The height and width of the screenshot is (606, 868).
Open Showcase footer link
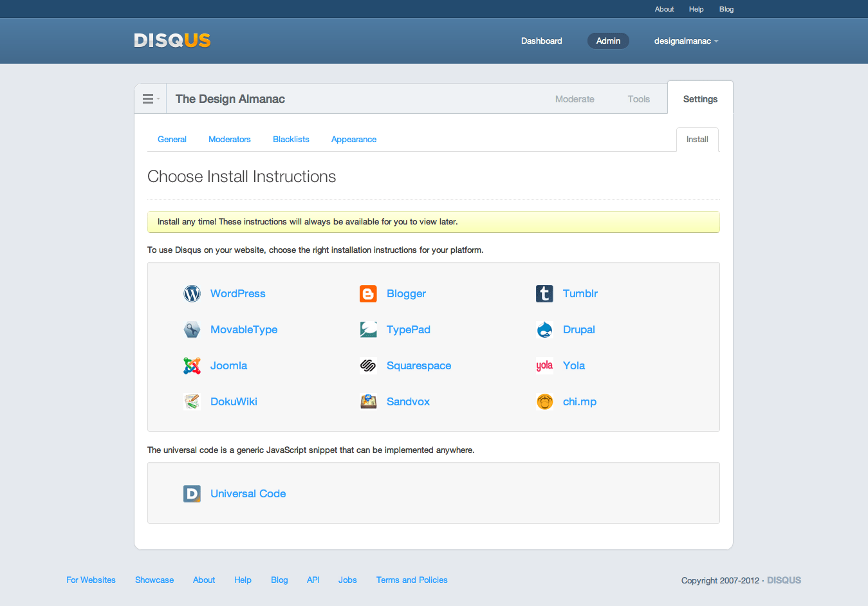point(154,580)
